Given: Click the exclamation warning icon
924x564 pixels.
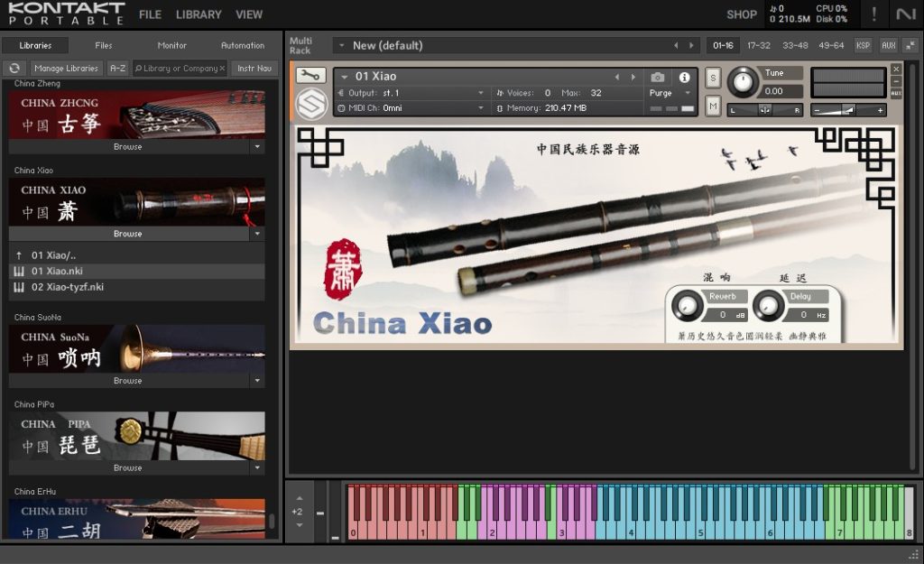Looking at the screenshot, I should tap(873, 14).
